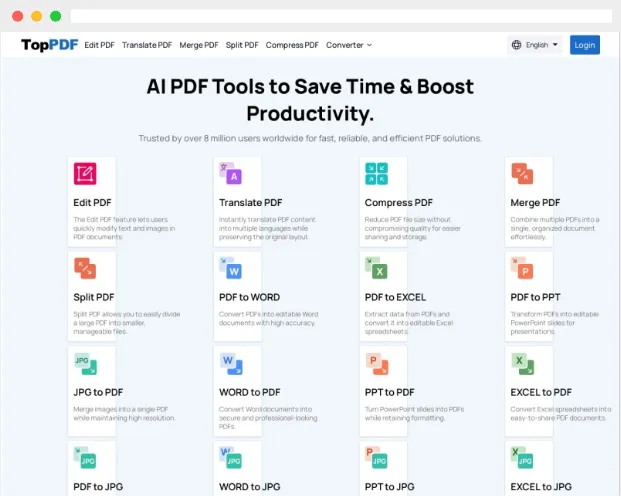Click the PDF to PPT icon
Viewport: 621px width, 496px height.
tap(522, 268)
